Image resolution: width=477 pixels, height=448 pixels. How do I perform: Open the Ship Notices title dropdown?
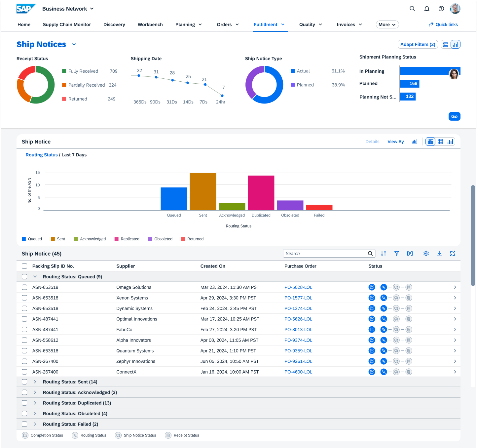click(x=74, y=45)
